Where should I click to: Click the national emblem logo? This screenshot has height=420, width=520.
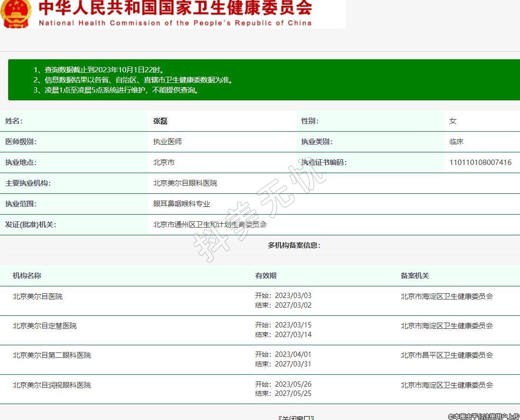click(x=15, y=14)
